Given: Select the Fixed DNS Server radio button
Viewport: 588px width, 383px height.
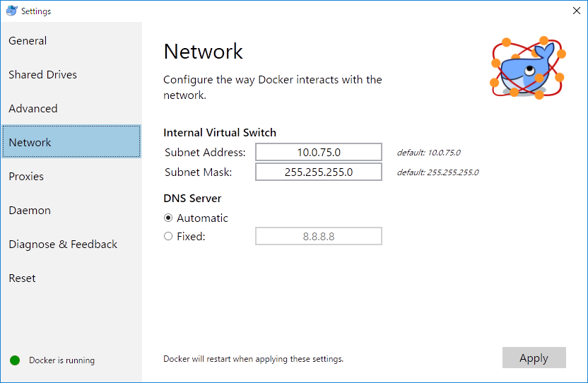Looking at the screenshot, I should point(168,236).
